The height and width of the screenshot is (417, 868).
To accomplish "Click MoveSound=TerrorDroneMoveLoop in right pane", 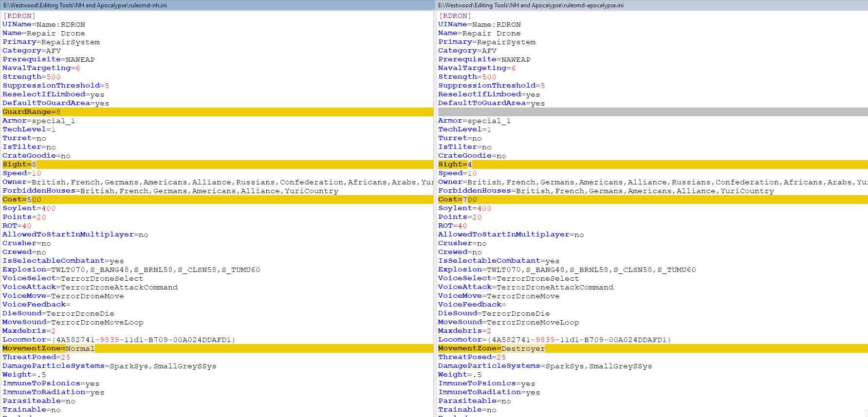I will 509,322.
